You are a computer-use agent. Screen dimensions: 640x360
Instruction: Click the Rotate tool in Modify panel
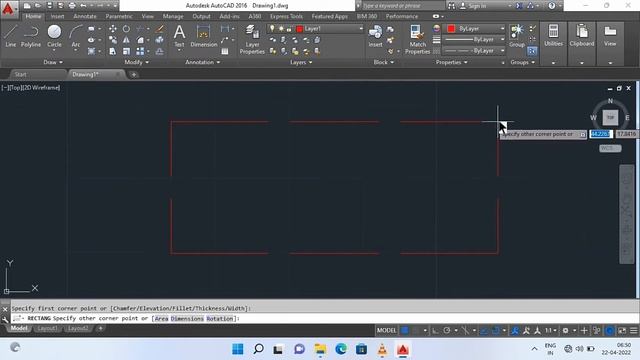(127, 29)
